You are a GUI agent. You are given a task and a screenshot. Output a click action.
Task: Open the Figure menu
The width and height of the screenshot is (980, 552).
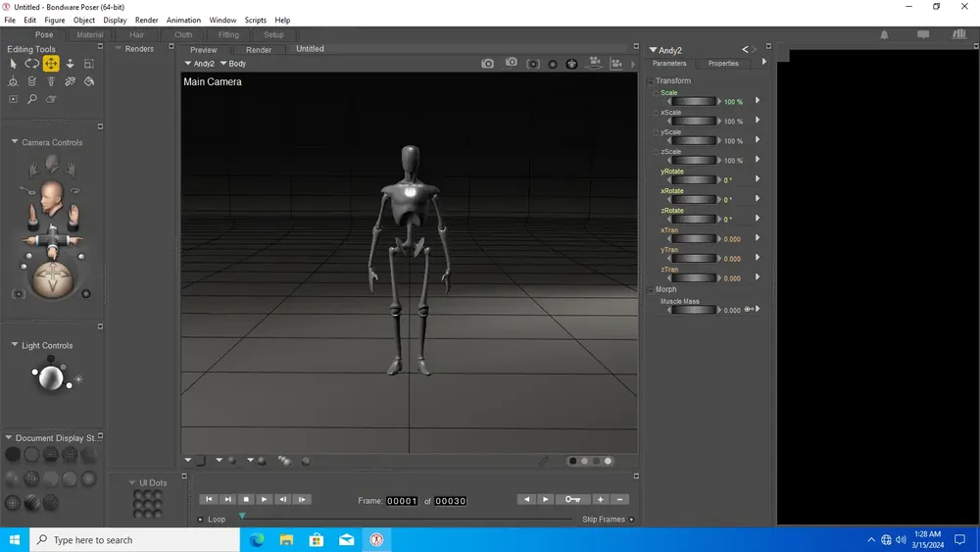(54, 20)
